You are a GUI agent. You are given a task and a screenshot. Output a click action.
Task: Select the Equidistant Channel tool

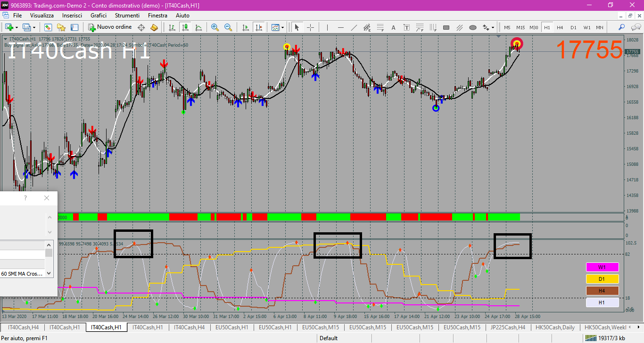pyautogui.click(x=367, y=27)
